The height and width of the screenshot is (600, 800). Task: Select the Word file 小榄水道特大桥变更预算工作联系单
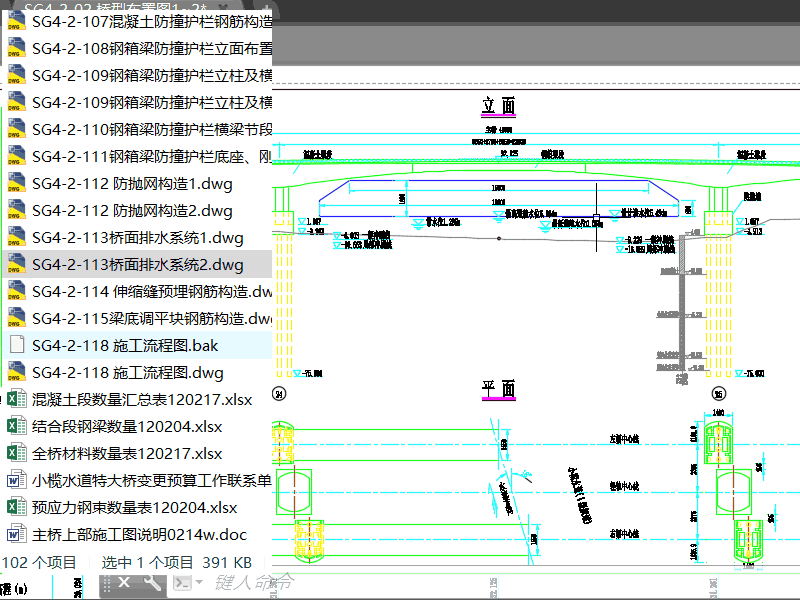[138, 481]
